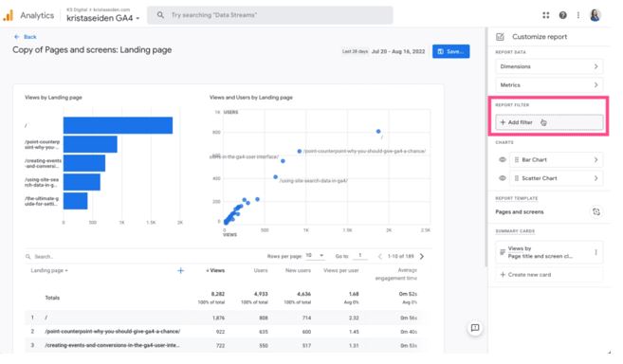Expand the Metrics section
The height and width of the screenshot is (364, 623).
coord(549,85)
